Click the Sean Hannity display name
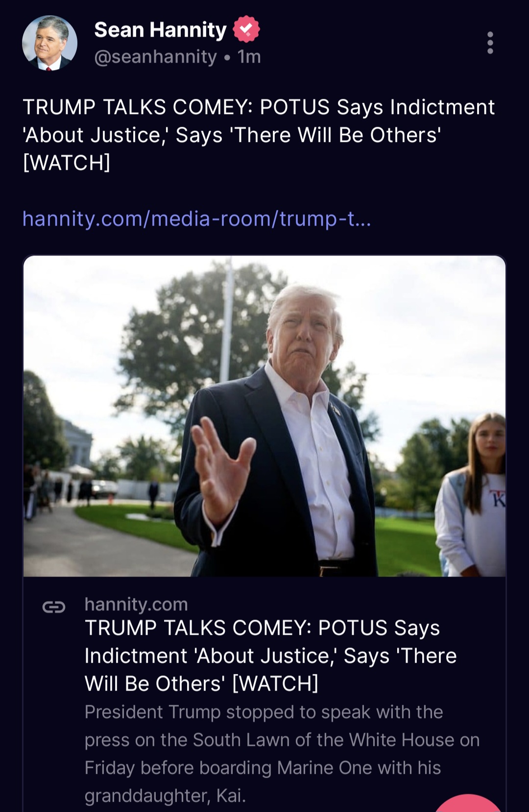 [160, 30]
